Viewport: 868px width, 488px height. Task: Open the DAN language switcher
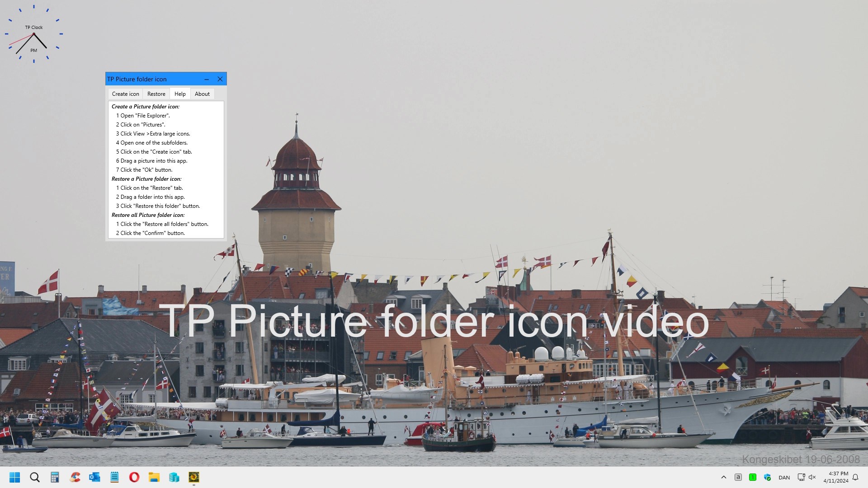(x=784, y=478)
